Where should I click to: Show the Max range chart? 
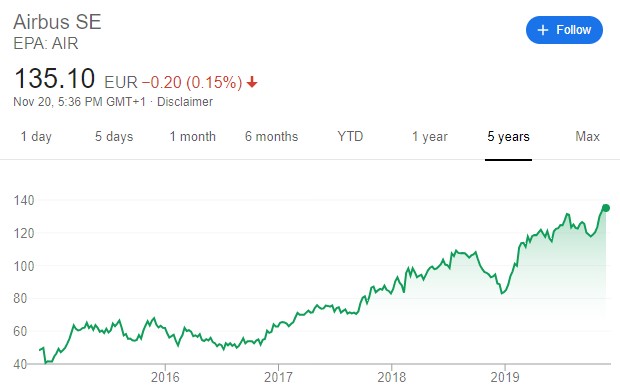[x=587, y=136]
